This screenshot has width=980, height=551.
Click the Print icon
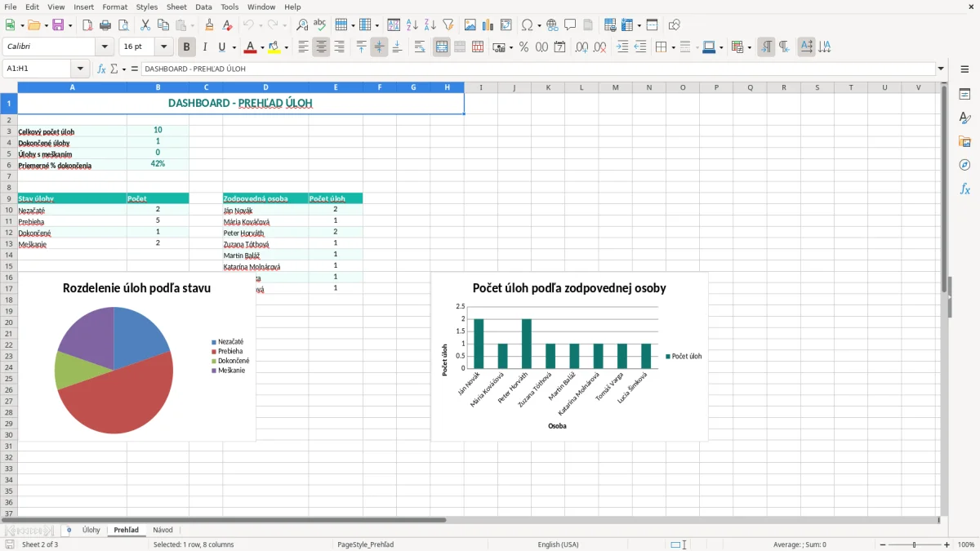pyautogui.click(x=105, y=25)
